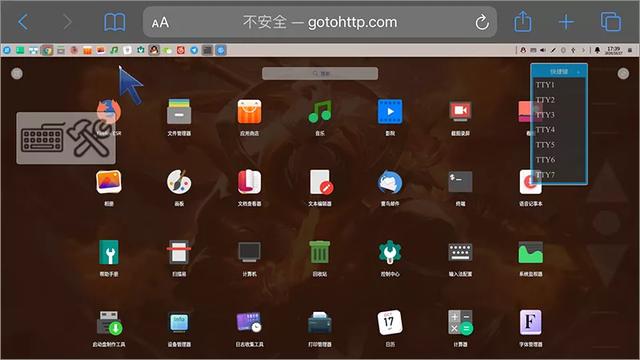Screen dimensions: 640x360
Task: Click the round button at top-left corner
Action: click(17, 73)
